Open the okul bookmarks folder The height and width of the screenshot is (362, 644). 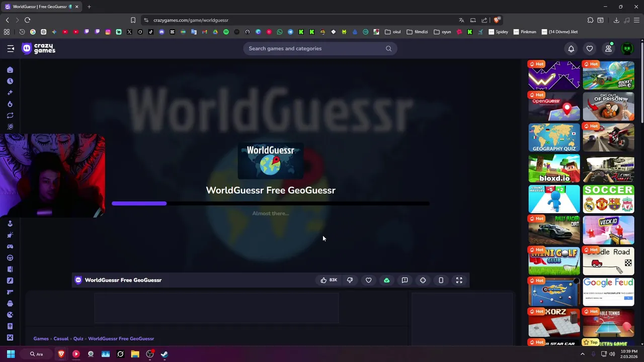coord(393,32)
